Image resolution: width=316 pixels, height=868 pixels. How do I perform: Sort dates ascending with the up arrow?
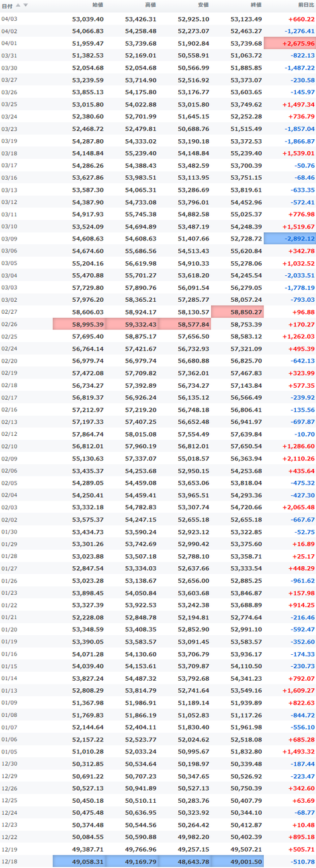tap(18, 4)
